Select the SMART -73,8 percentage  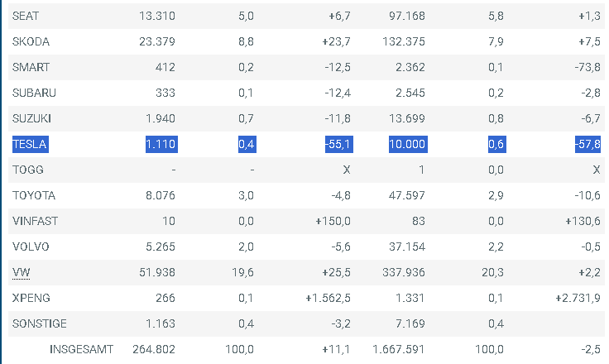[x=587, y=67]
